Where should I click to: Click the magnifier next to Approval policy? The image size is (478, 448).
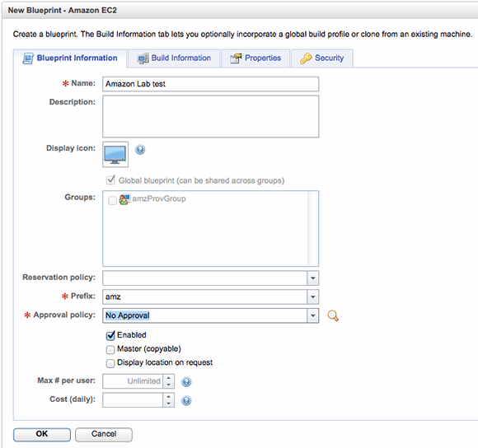(x=333, y=315)
